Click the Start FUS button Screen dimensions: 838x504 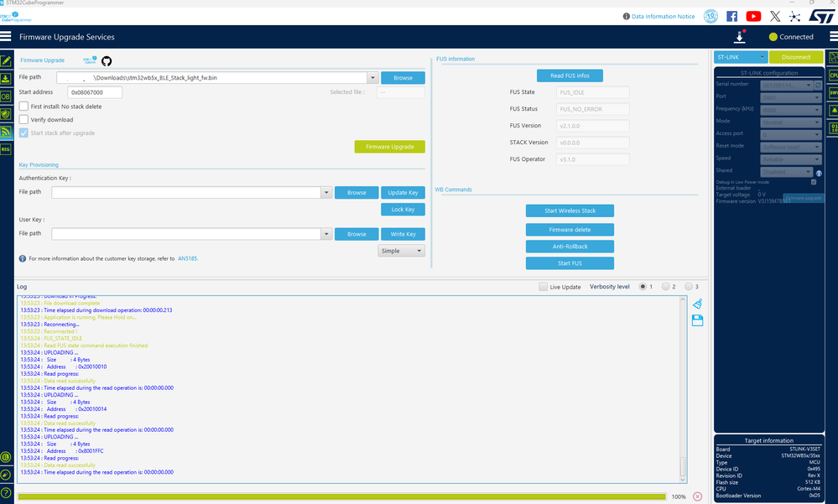tap(570, 263)
